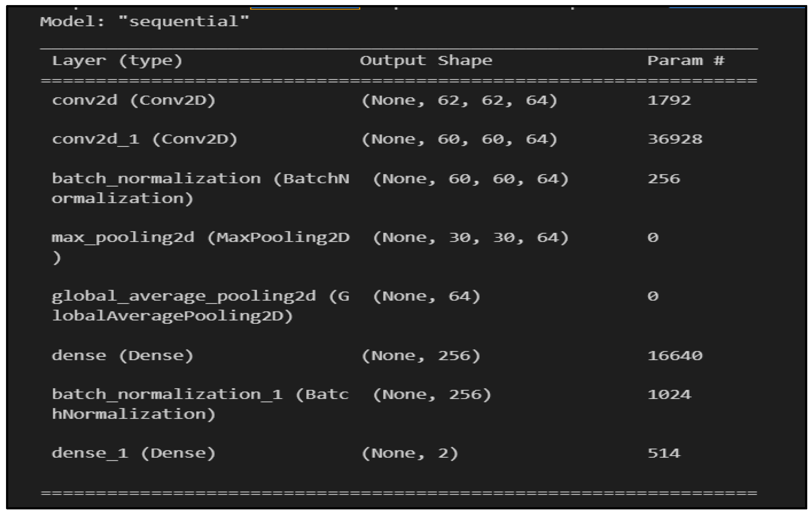
Task: Select the conv2d_1 (Conv2D) layer name
Action: coord(145,139)
